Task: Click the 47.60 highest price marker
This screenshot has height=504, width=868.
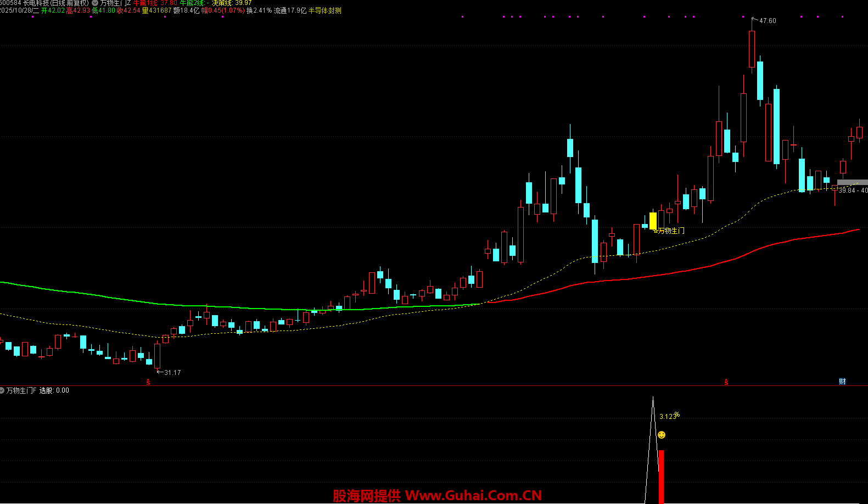Action: [767, 21]
